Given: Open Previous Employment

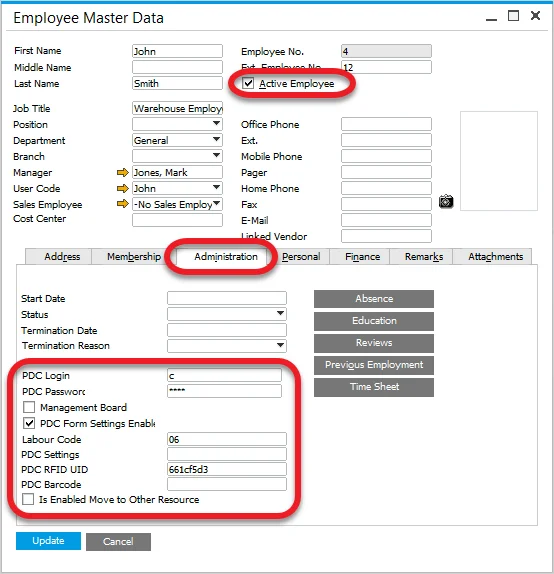Looking at the screenshot, I should point(374,365).
